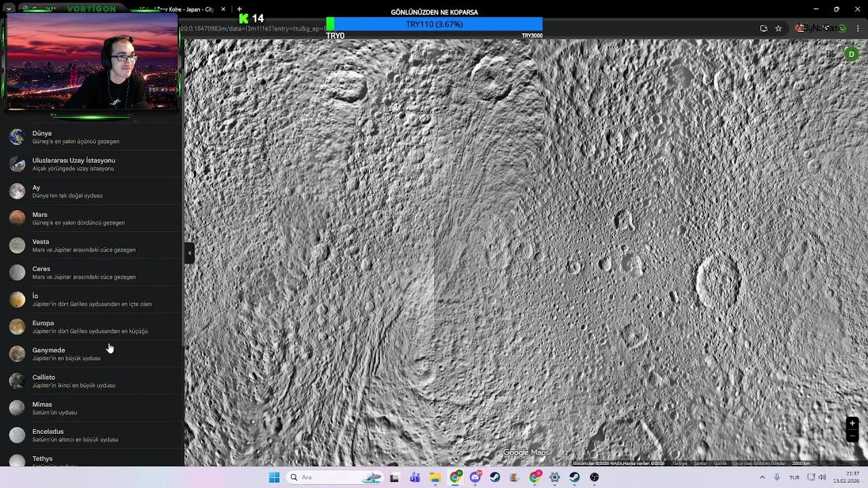The width and height of the screenshot is (868, 488).
Task: Click the red Mars thumbnail icon
Action: click(17, 218)
